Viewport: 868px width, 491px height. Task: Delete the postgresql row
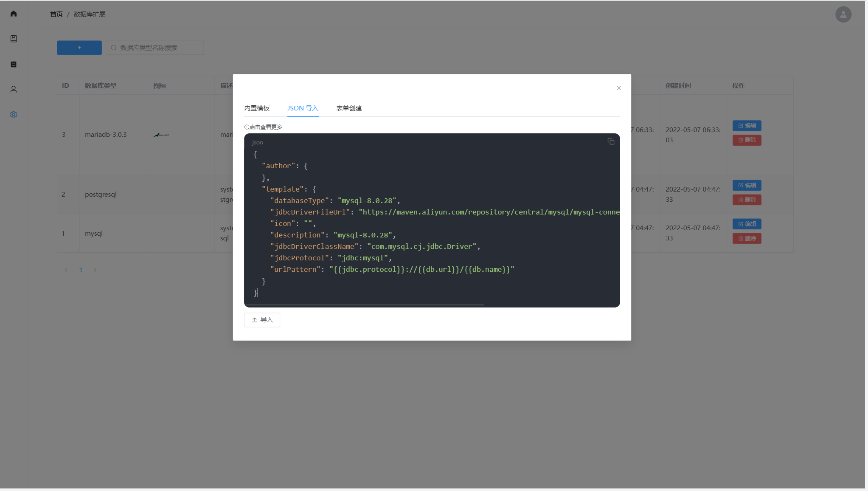pyautogui.click(x=747, y=200)
